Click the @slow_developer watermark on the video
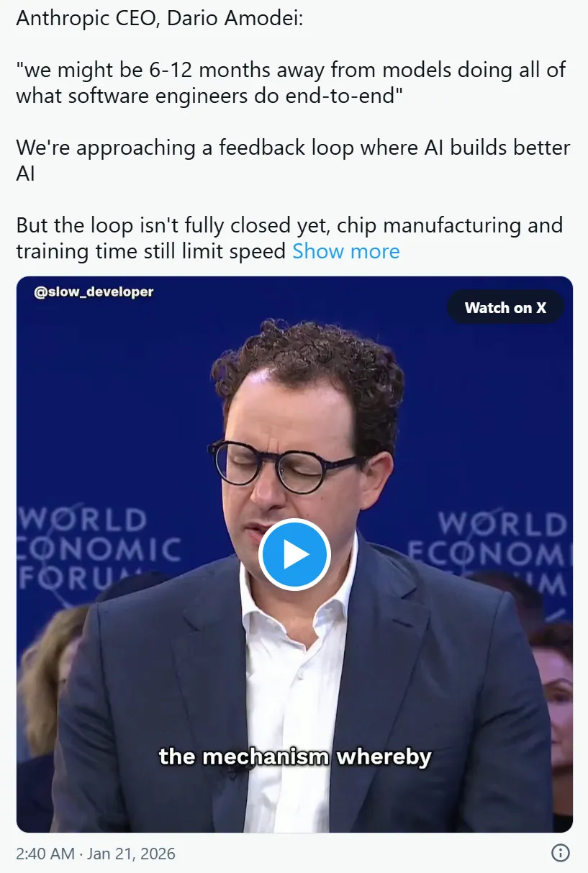 pos(94,292)
